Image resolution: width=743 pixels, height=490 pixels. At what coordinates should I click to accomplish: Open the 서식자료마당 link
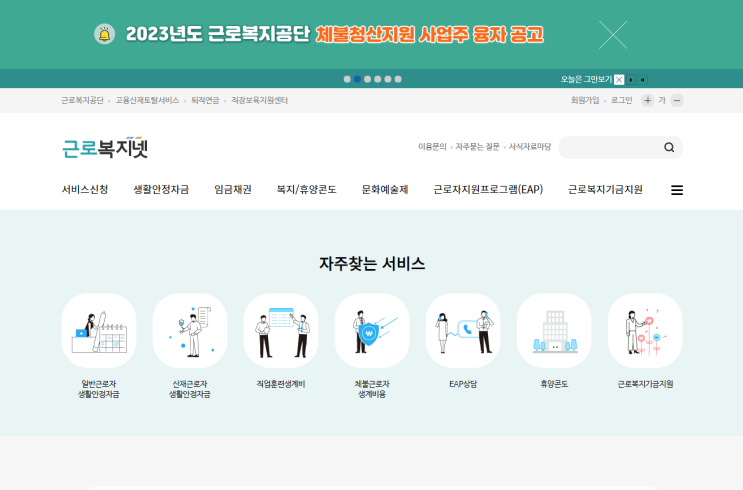click(530, 147)
